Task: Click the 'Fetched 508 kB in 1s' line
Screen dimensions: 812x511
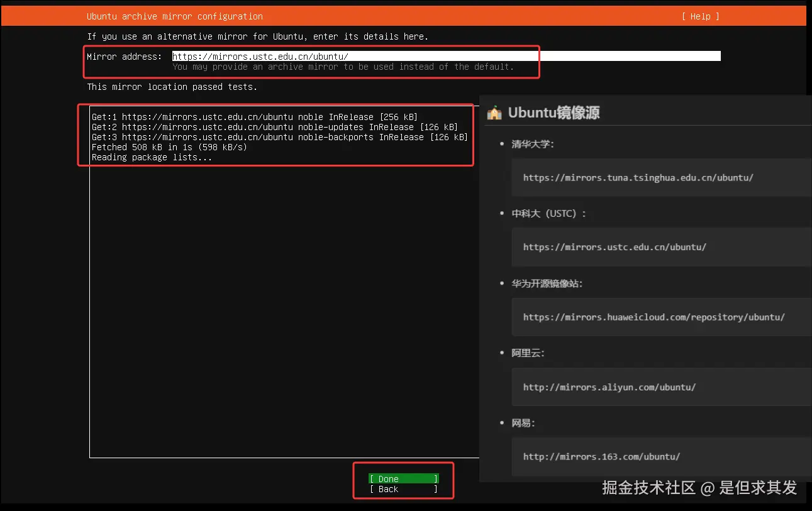Action: pos(169,147)
